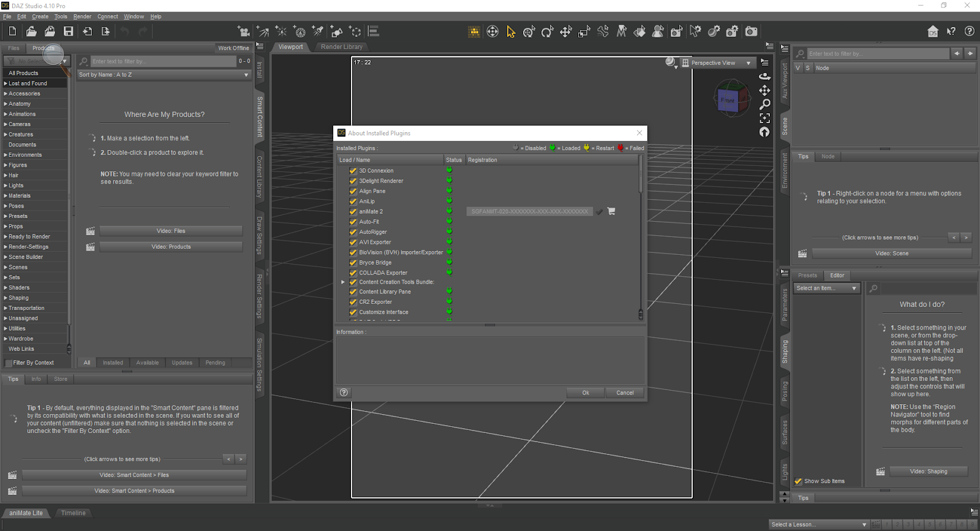This screenshot has width=980, height=531.
Task: Open Select an Item dropdown
Action: 827,288
